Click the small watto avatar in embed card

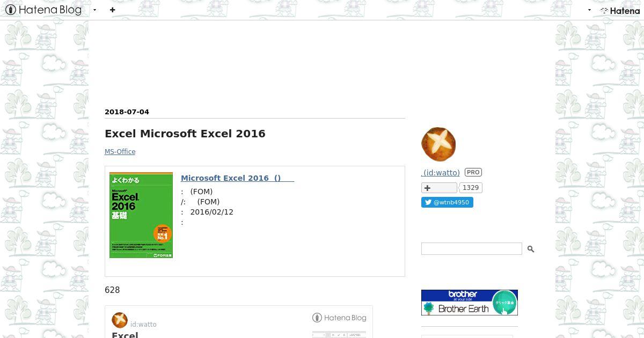coord(120,320)
